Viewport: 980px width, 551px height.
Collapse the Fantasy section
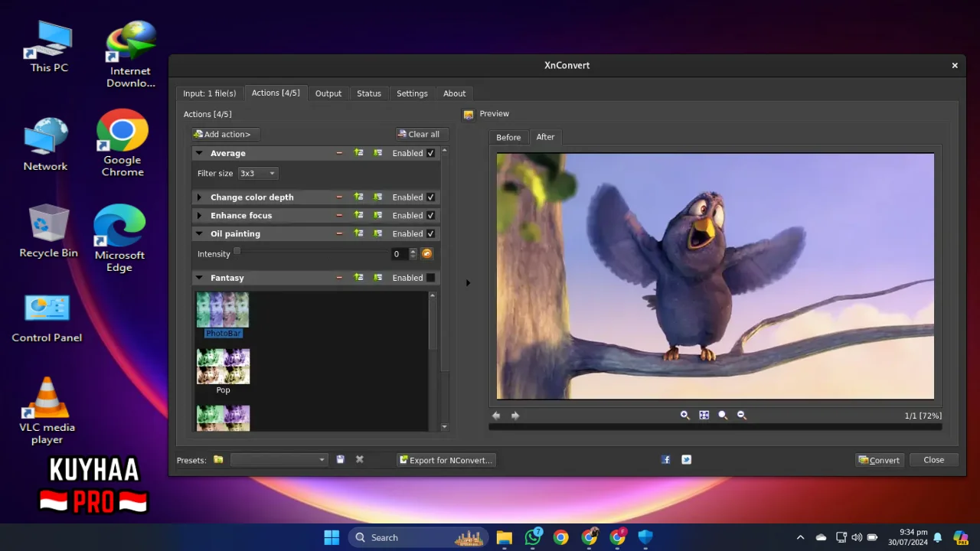(x=199, y=278)
